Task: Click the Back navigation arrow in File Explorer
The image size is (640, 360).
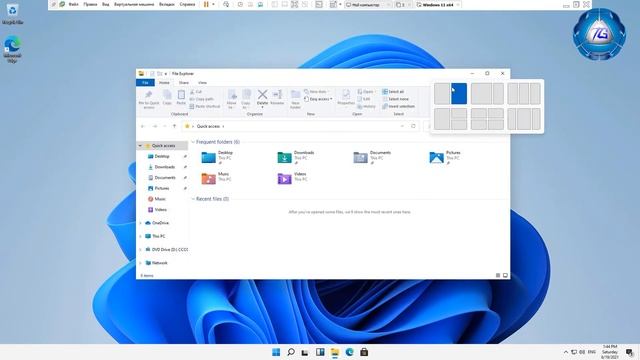Action: tap(143, 126)
